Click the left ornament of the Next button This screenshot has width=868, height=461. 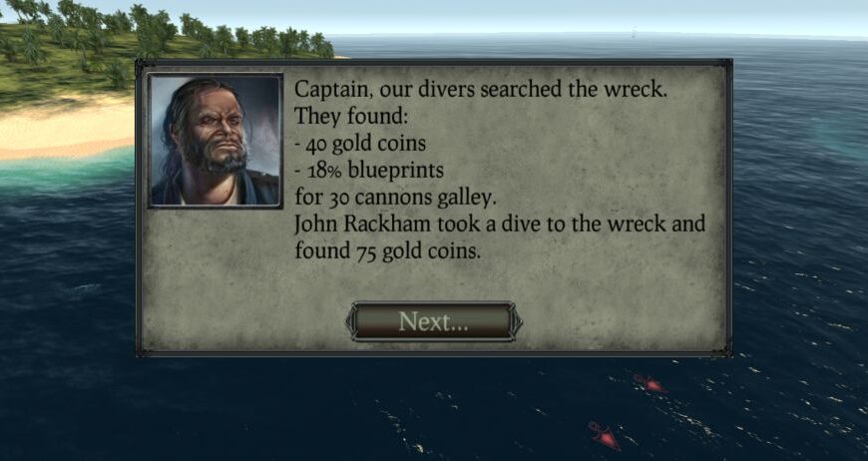(351, 322)
